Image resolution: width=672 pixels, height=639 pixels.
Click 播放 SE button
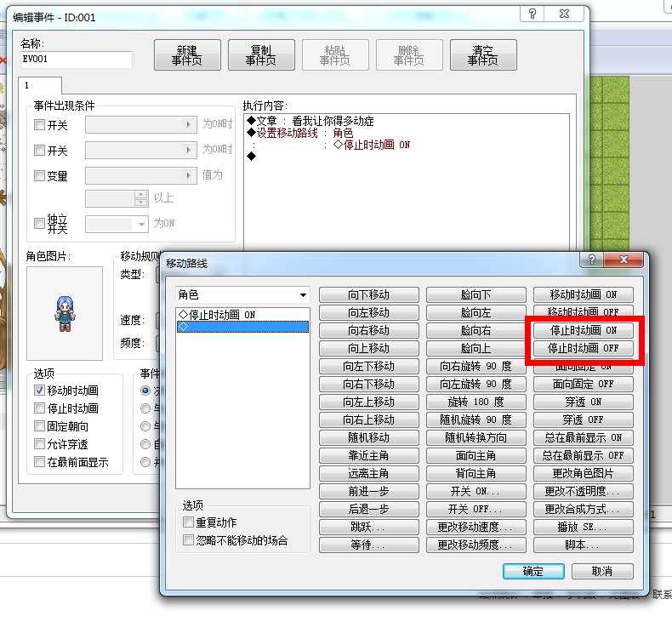point(583,527)
